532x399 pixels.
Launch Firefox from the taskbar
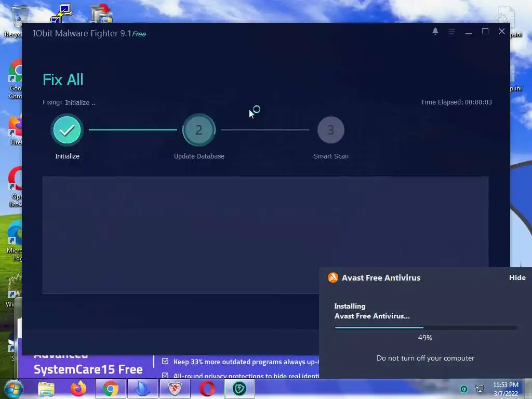[78, 389]
